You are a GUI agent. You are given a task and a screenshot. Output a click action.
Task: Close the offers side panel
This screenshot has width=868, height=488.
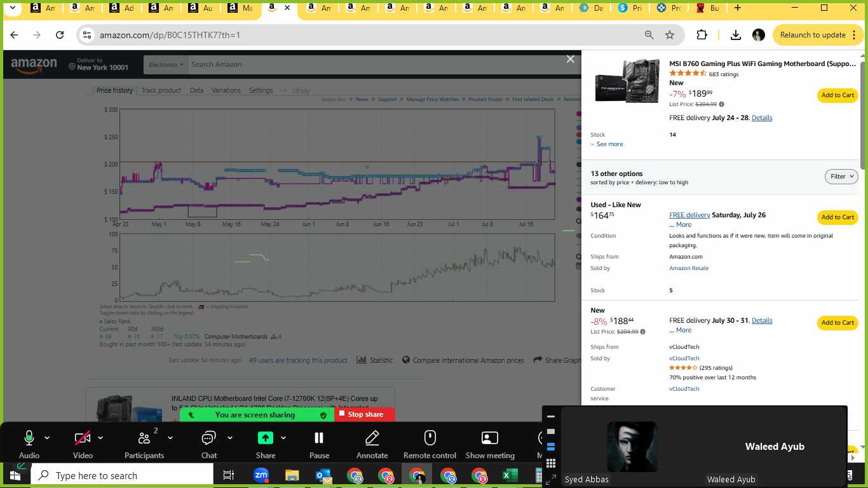[x=571, y=59]
